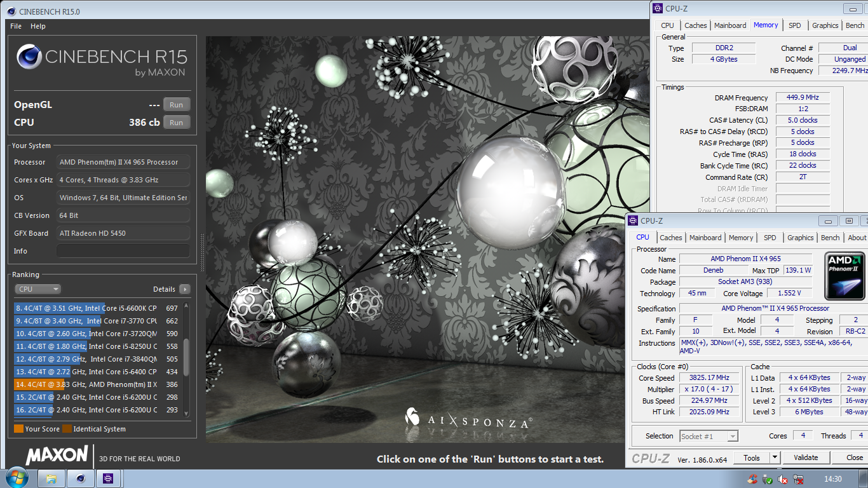Click the DRAM Frequency value 449.9 MHz
Viewport: 868px width, 488px height.
pos(803,98)
